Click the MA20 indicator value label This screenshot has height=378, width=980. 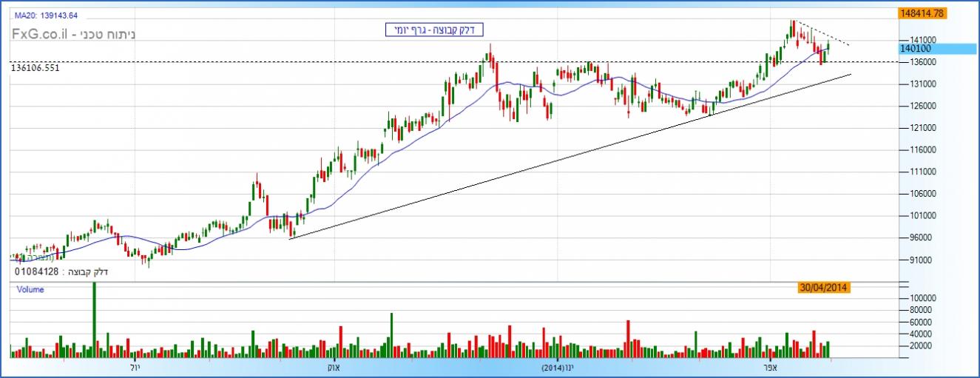coord(46,15)
